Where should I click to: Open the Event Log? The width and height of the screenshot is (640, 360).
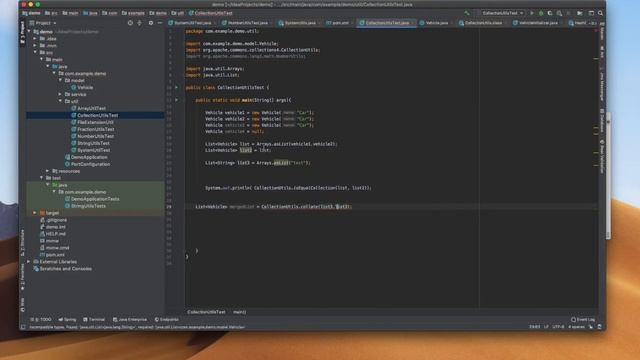pyautogui.click(x=583, y=320)
